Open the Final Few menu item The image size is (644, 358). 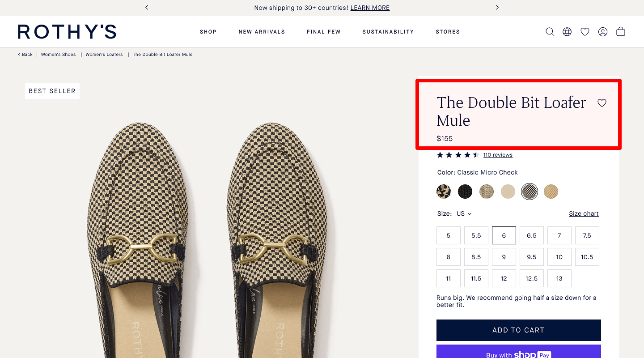point(323,31)
